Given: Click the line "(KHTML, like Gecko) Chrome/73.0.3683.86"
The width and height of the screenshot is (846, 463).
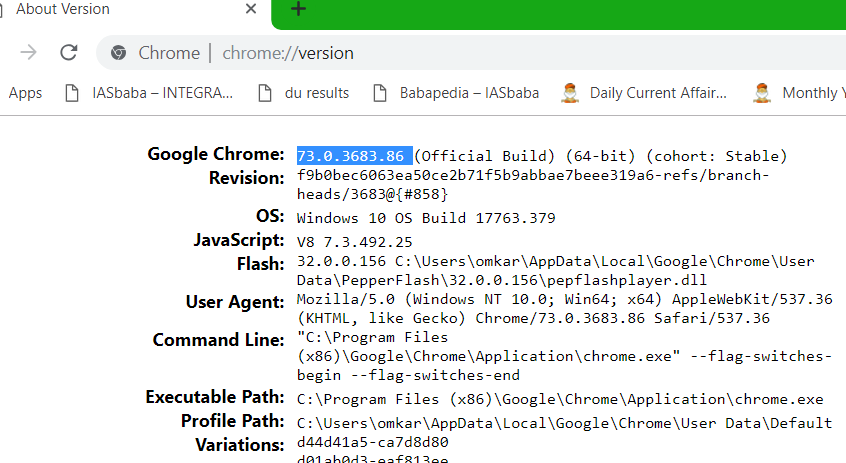Looking at the screenshot, I should click(533, 318).
